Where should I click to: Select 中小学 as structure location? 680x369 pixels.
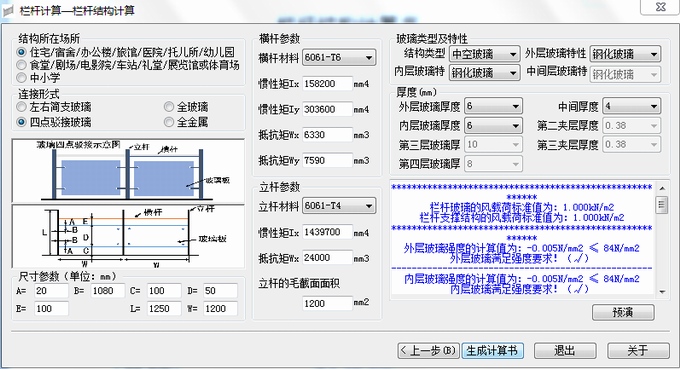(x=21, y=78)
